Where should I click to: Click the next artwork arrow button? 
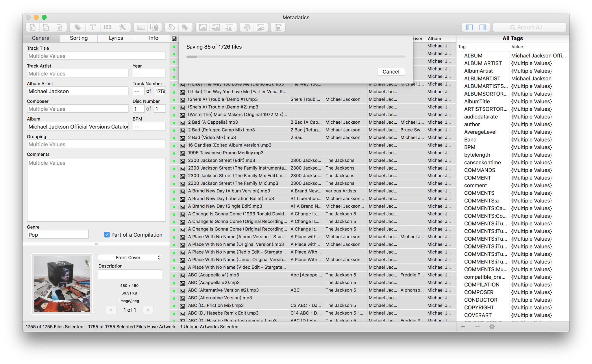point(148,310)
